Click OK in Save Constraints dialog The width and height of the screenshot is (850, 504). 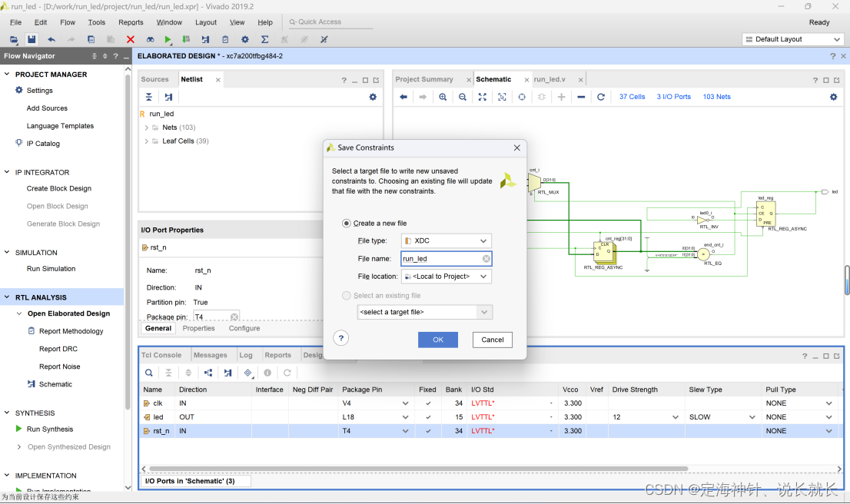tap(438, 340)
